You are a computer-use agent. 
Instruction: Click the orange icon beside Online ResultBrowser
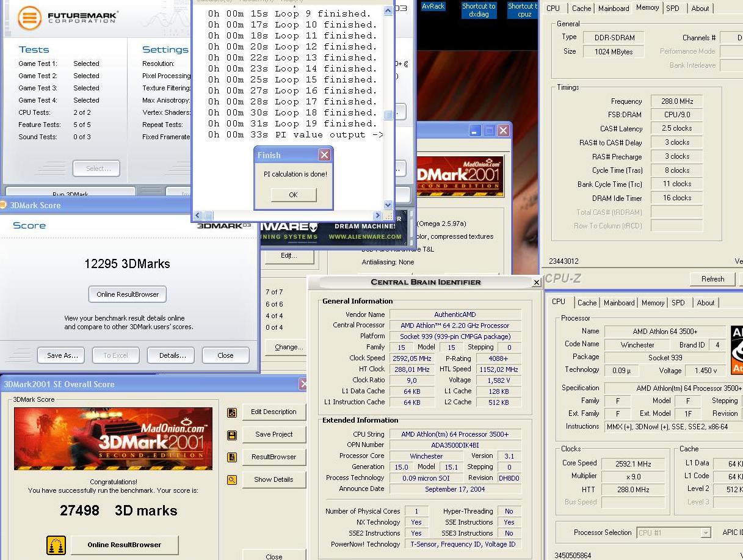pyautogui.click(x=56, y=545)
